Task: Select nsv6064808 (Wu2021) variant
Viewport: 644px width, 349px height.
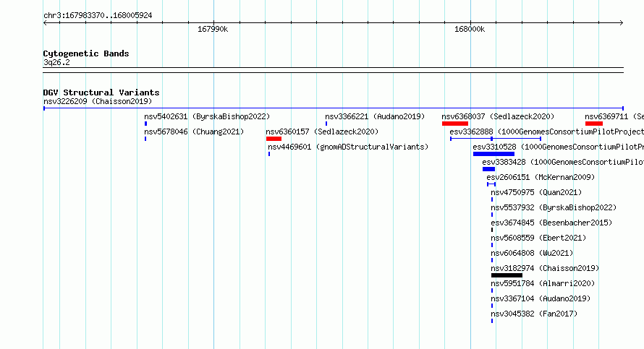Action: [532, 253]
